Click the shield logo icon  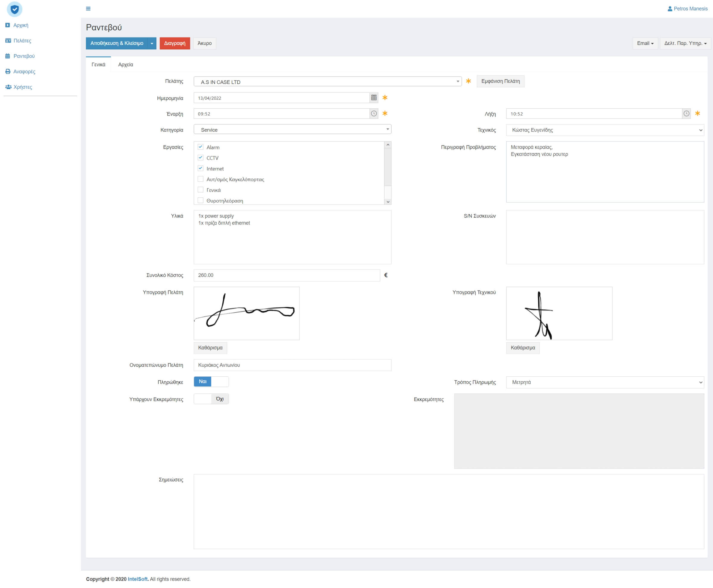click(x=15, y=9)
